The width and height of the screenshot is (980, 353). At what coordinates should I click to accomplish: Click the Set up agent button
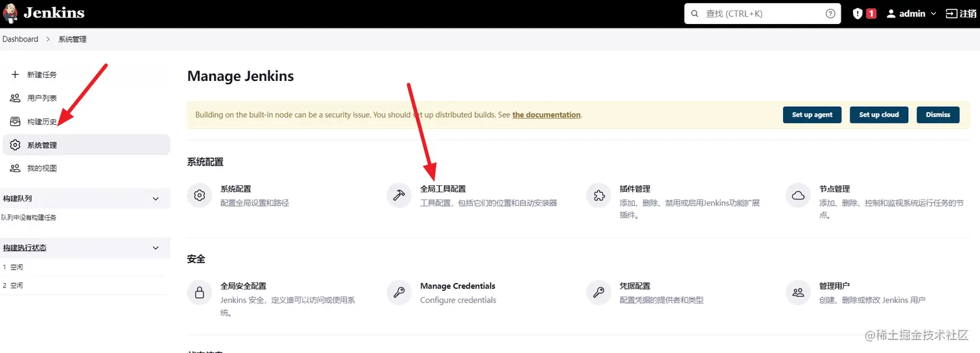812,115
